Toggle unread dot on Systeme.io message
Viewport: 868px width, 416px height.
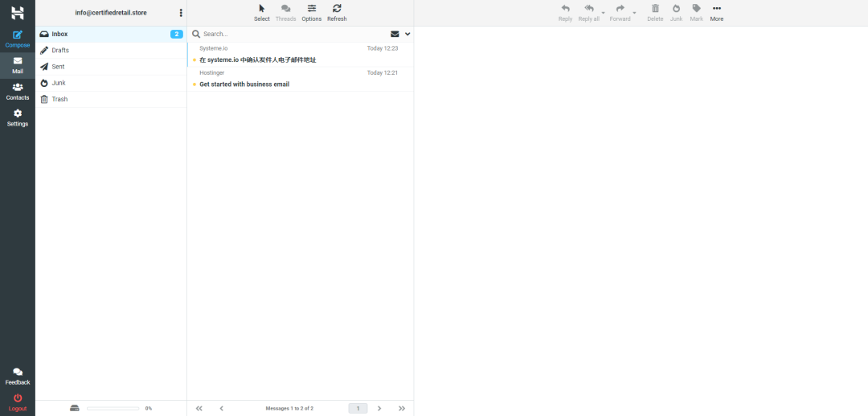[x=194, y=60]
